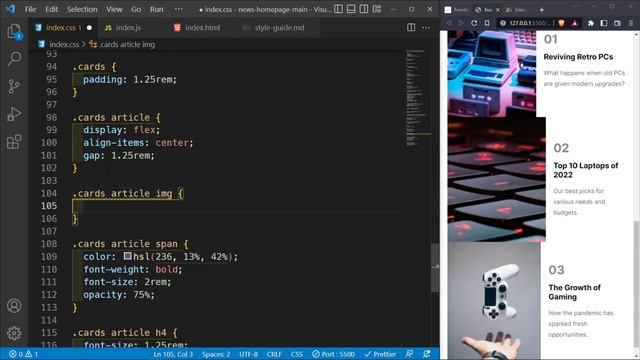This screenshot has height=360, width=640.
Task: Reload page in the browser window
Action: click(x=474, y=23)
